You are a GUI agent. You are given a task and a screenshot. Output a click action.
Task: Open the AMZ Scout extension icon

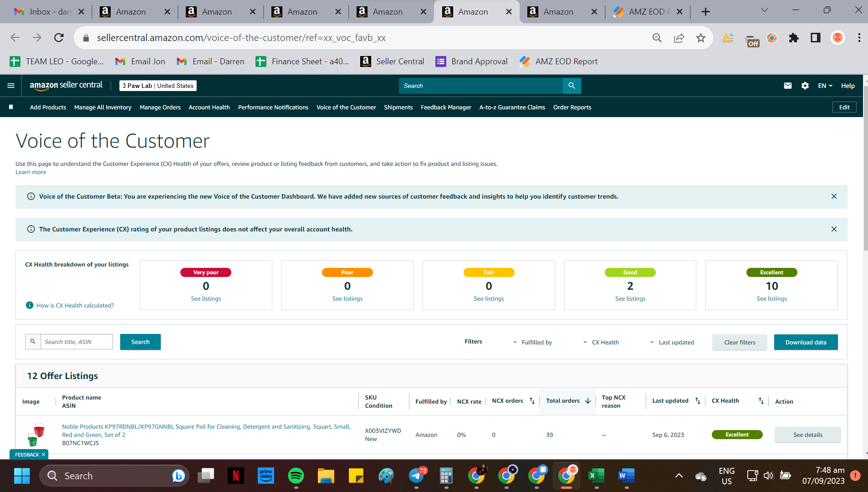[728, 38]
